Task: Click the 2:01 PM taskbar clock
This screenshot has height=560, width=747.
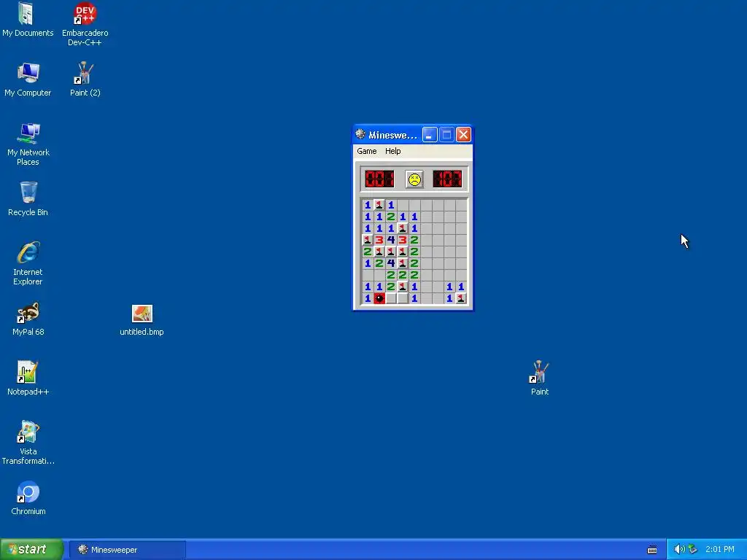Action: click(720, 550)
